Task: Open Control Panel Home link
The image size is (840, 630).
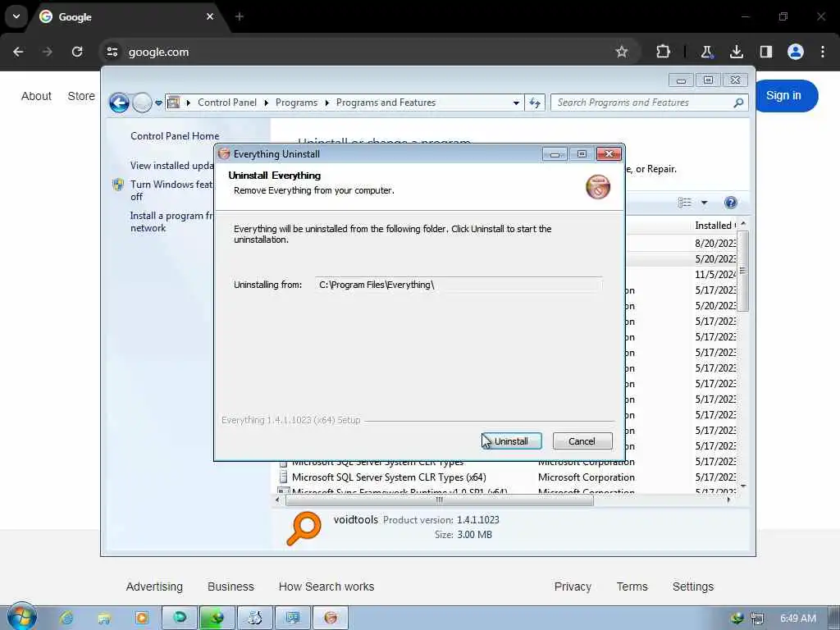Action: [175, 136]
